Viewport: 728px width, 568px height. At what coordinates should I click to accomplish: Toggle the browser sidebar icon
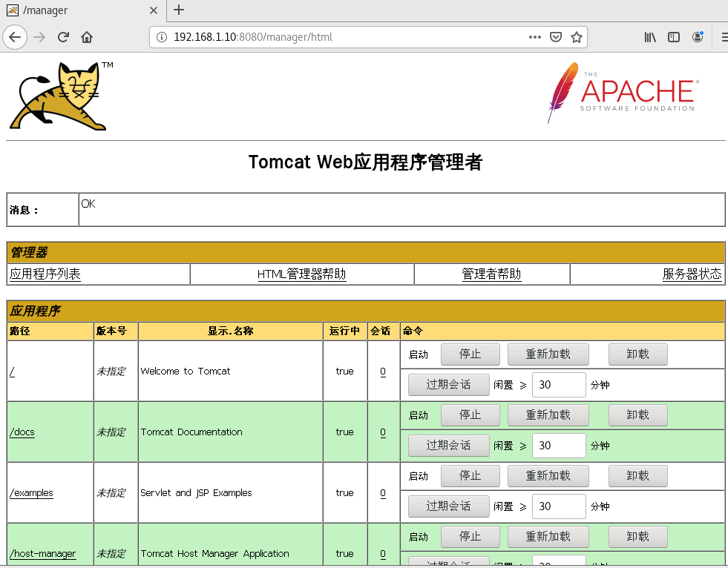674,37
